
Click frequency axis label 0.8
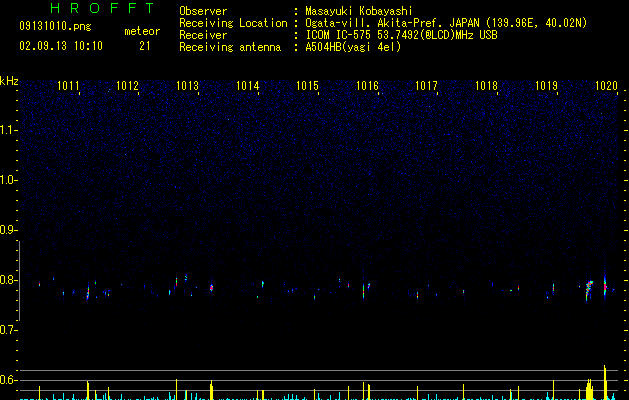[9, 280]
